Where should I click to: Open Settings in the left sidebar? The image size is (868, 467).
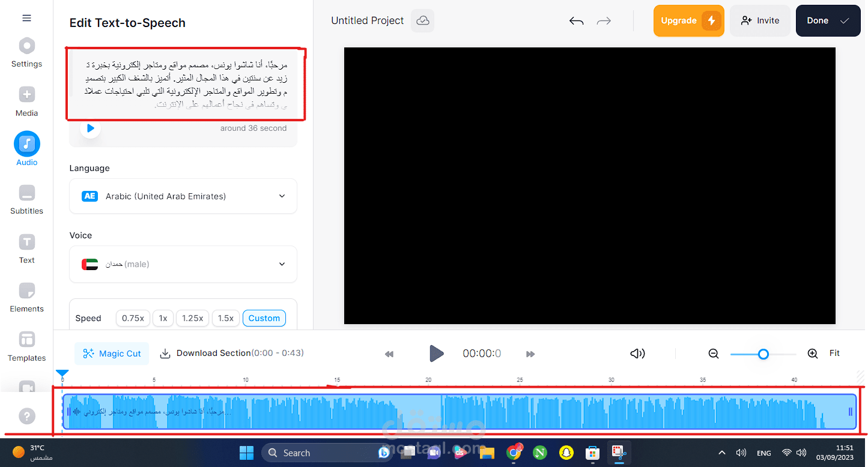(26, 53)
